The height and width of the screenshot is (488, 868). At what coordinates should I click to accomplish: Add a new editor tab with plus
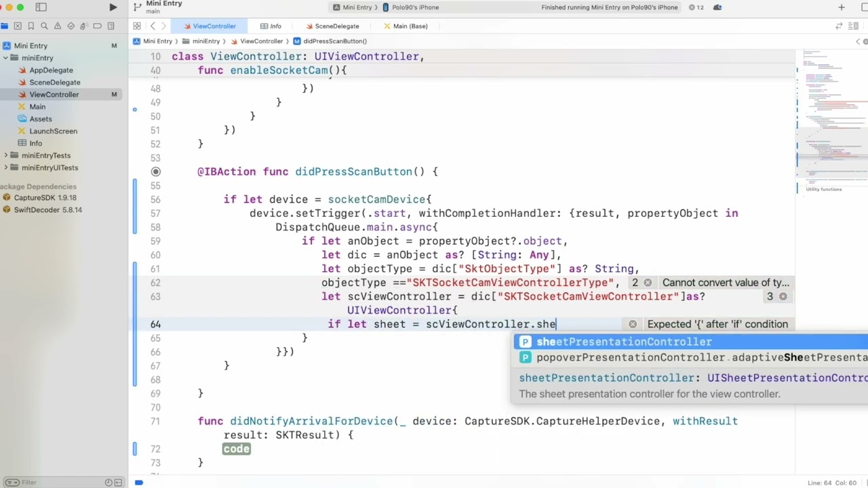pos(842,7)
